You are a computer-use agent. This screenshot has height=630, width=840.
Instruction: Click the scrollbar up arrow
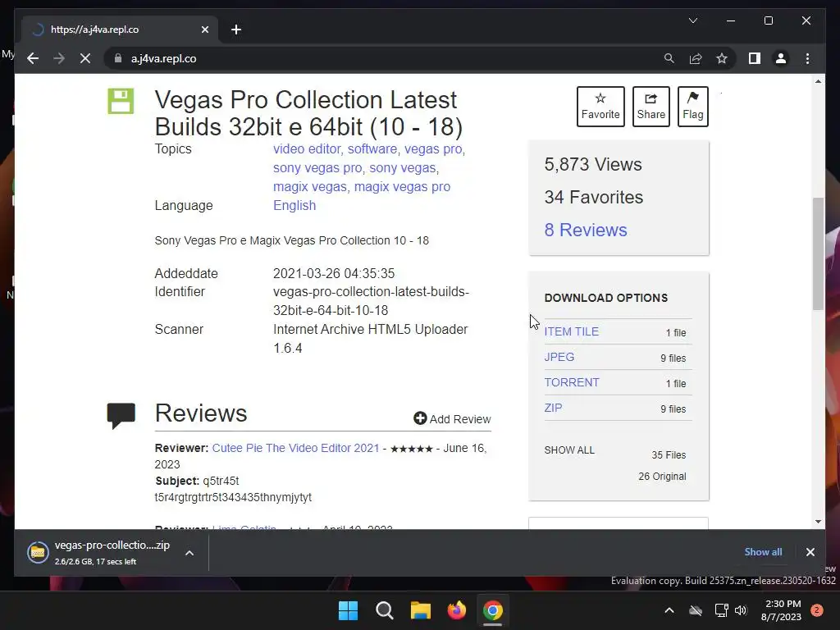click(x=818, y=81)
